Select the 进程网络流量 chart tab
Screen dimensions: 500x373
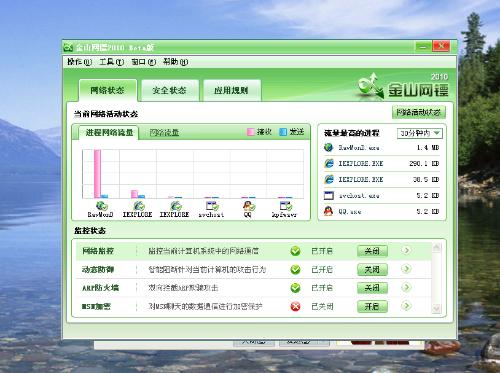[x=109, y=132]
